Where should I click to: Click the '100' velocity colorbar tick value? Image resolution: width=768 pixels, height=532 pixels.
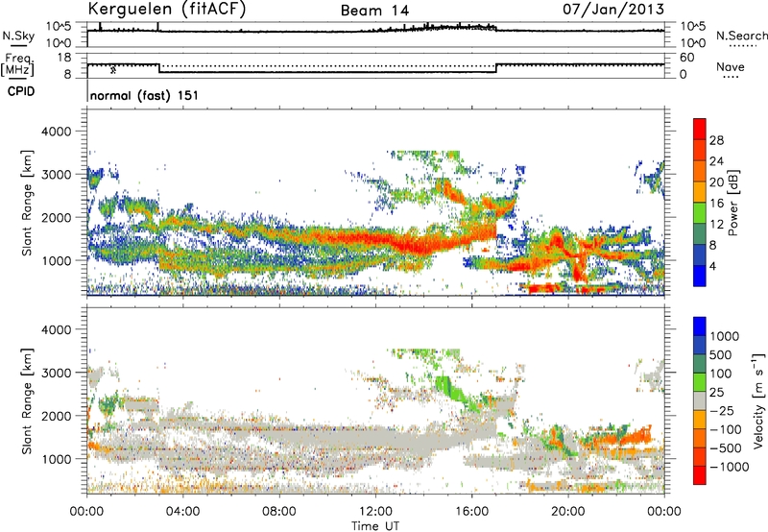tap(721, 374)
